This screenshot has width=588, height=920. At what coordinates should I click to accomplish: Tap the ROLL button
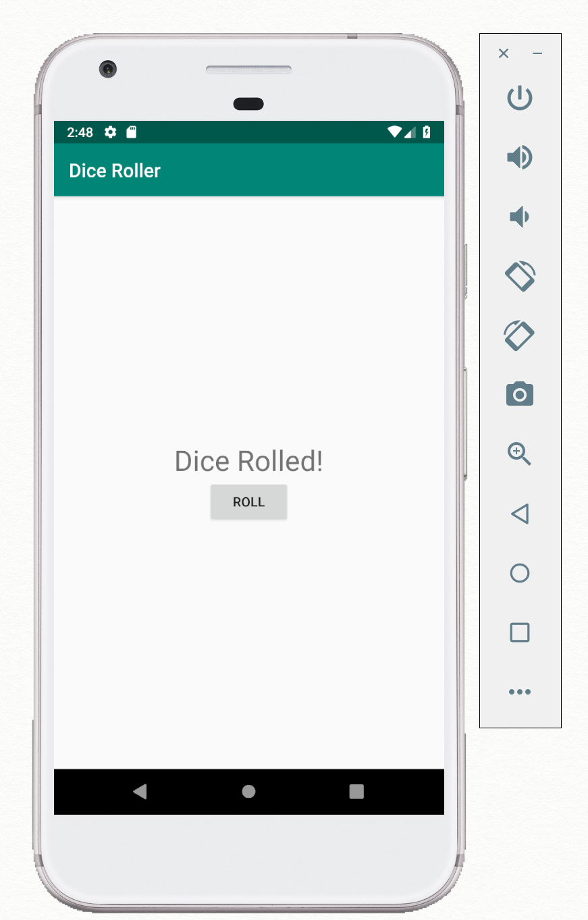point(248,502)
